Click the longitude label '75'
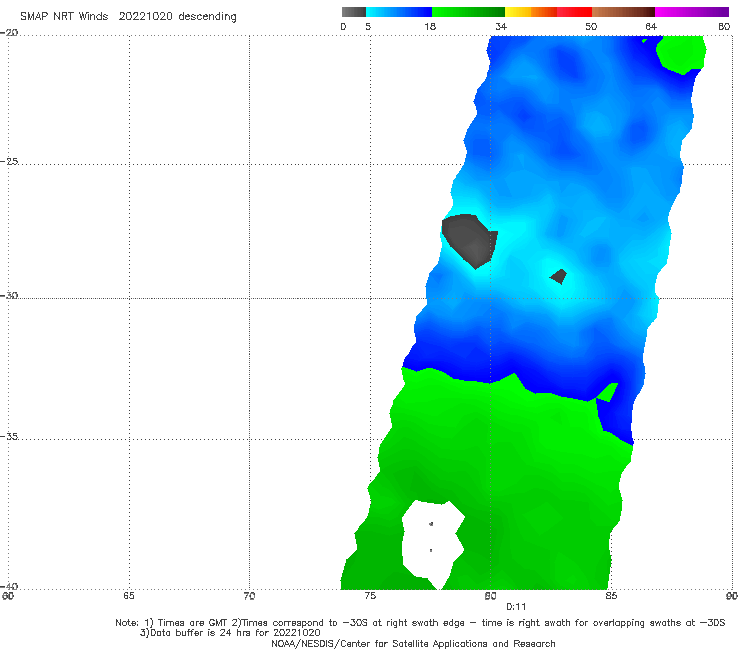The image size is (740, 650). (x=370, y=596)
